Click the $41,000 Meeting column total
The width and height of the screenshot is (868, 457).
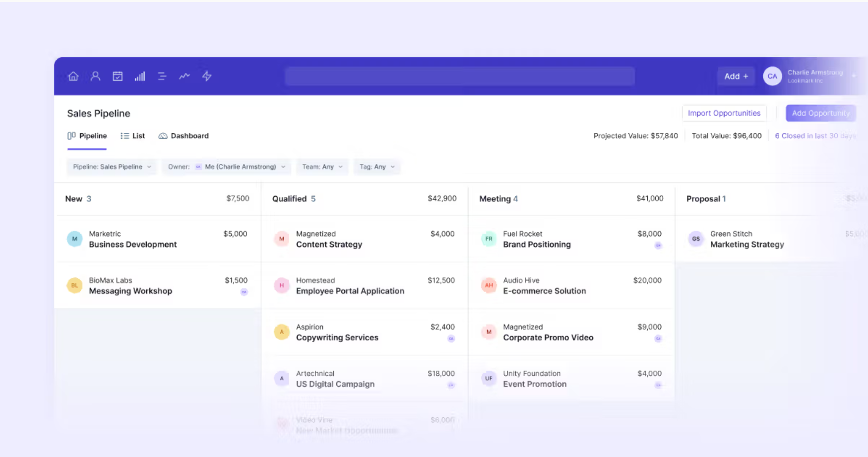tap(650, 198)
